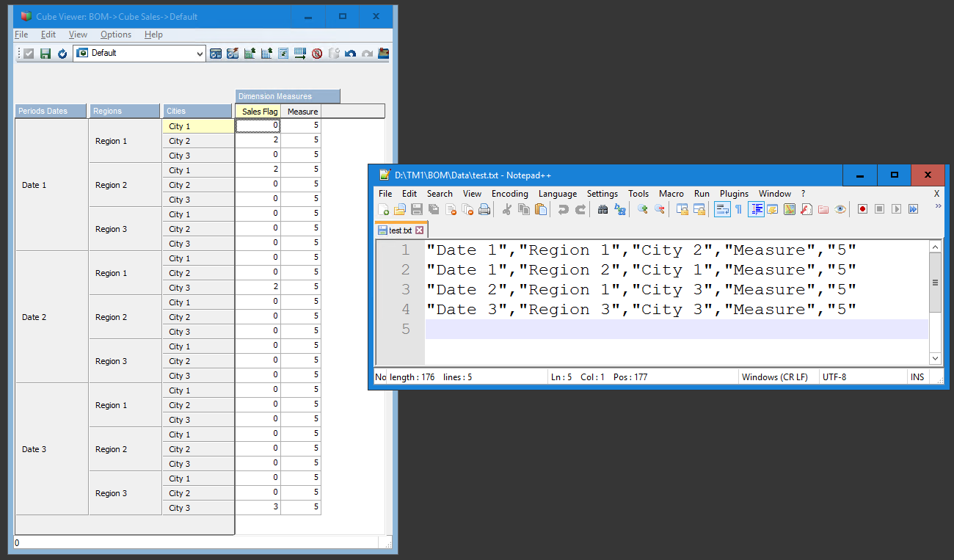The image size is (954, 560).
Task: Open the Periods Dates dimension selector
Action: click(51, 112)
